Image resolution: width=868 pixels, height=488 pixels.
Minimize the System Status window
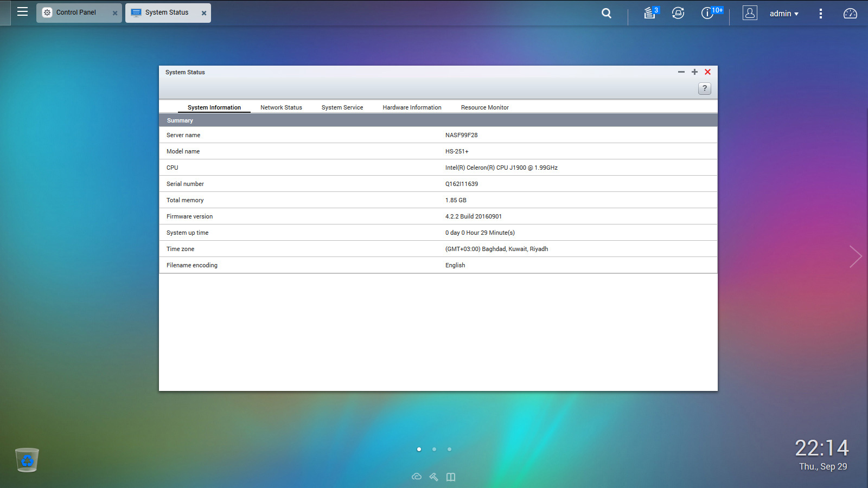[681, 72]
